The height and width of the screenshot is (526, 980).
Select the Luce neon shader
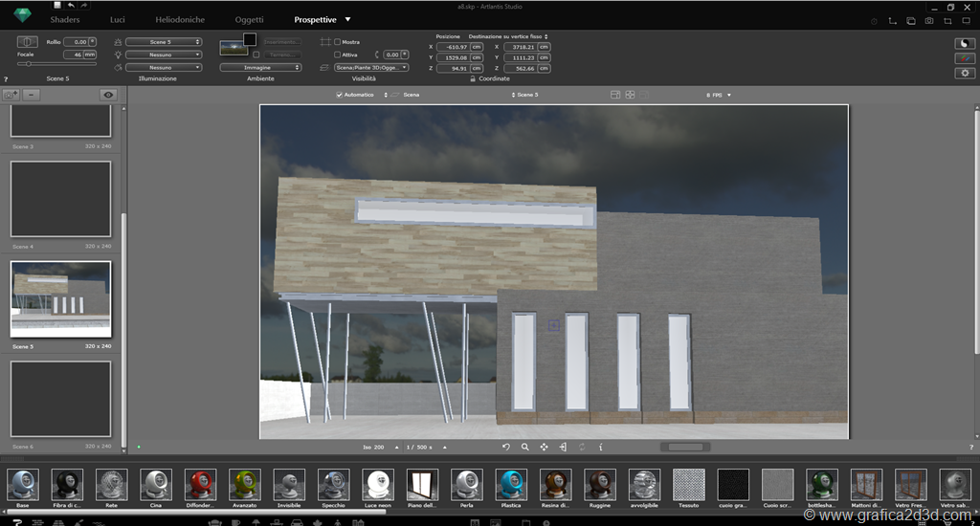click(377, 486)
